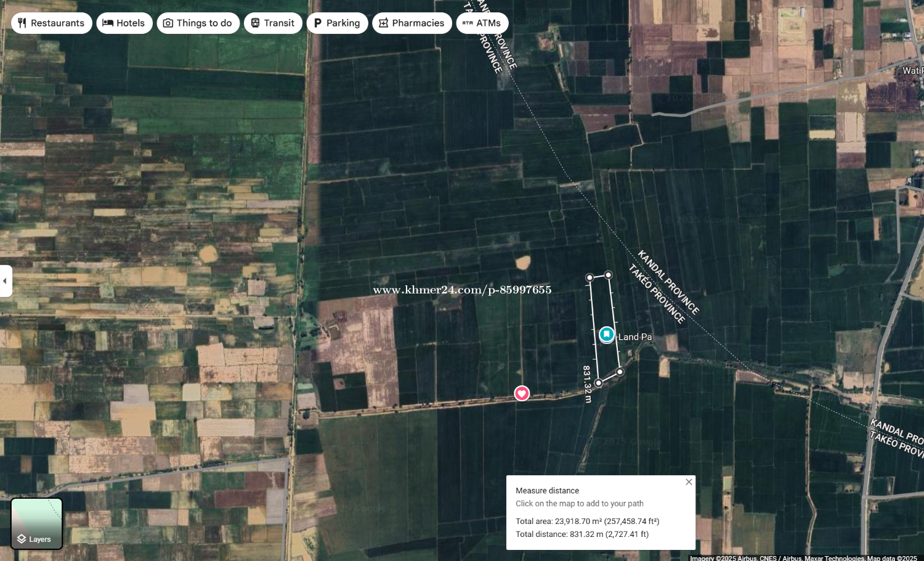Image resolution: width=924 pixels, height=561 pixels.
Task: Click the lower-right measurement polygon point
Action: click(620, 372)
